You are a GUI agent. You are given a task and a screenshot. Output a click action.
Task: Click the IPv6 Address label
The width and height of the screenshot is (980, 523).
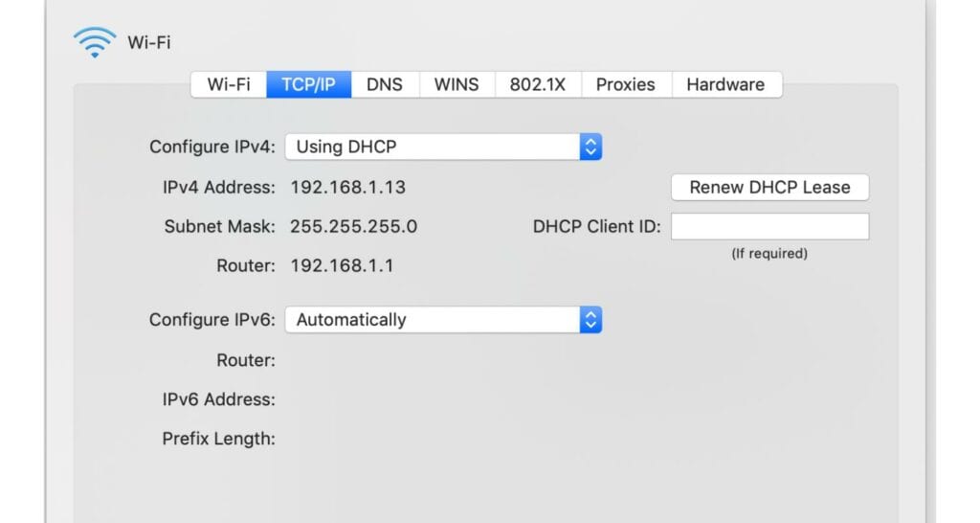[218, 399]
